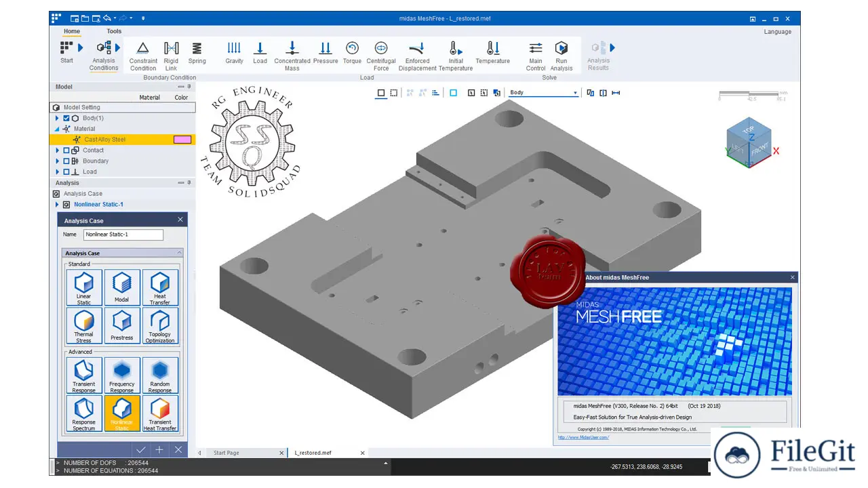Choose the Transient Response analysis case

coord(84,375)
